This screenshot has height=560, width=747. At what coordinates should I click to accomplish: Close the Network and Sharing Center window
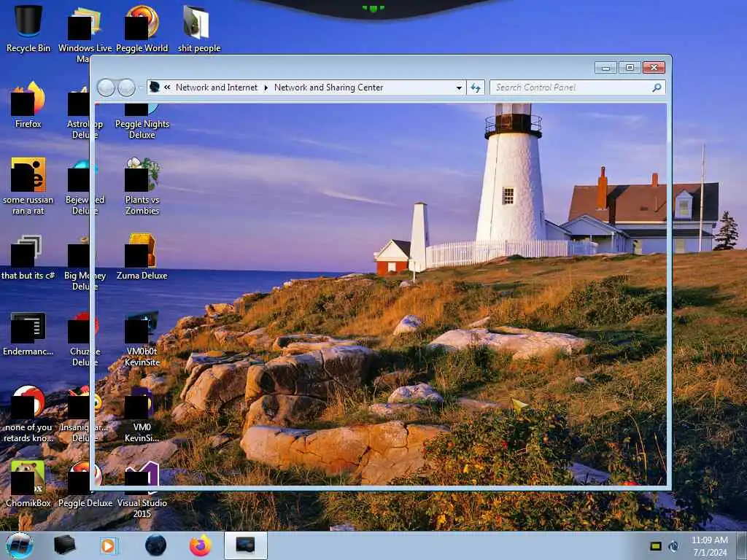click(x=654, y=68)
